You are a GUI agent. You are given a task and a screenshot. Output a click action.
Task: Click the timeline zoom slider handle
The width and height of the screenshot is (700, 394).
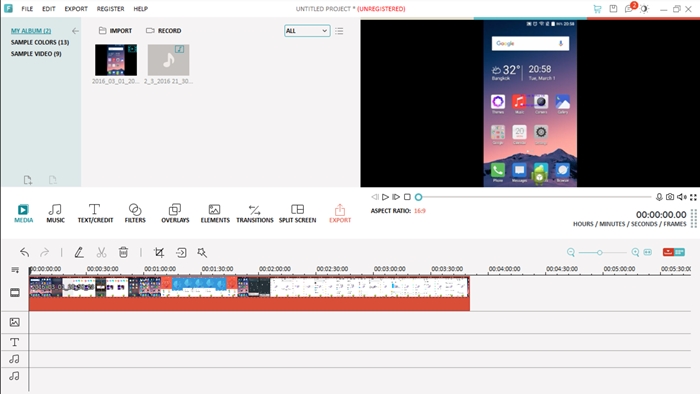pos(600,253)
